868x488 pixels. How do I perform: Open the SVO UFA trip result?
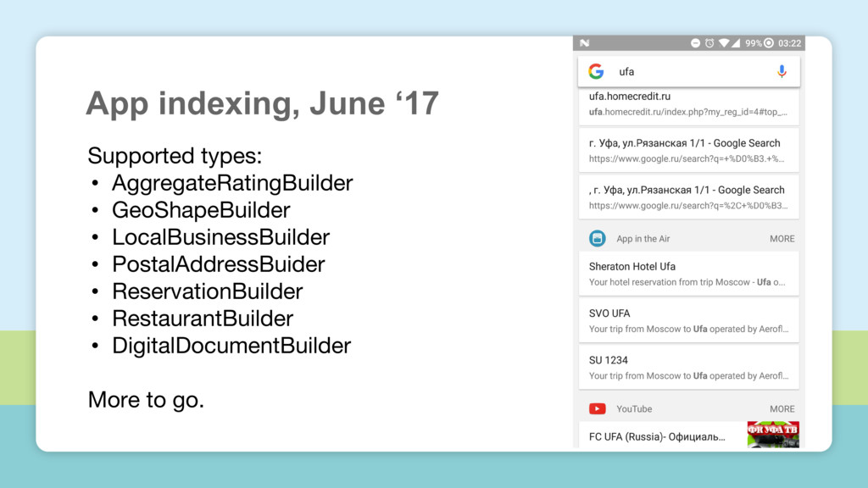688,320
